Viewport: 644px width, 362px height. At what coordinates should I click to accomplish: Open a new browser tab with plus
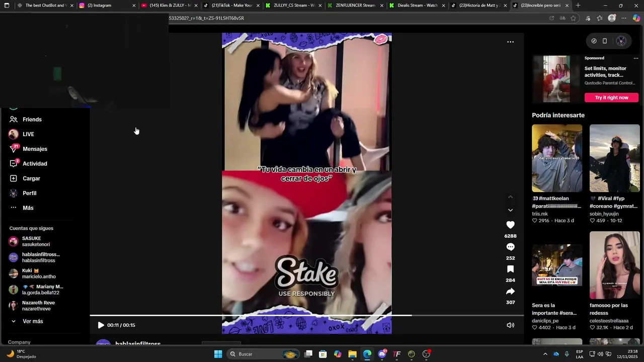click(578, 6)
